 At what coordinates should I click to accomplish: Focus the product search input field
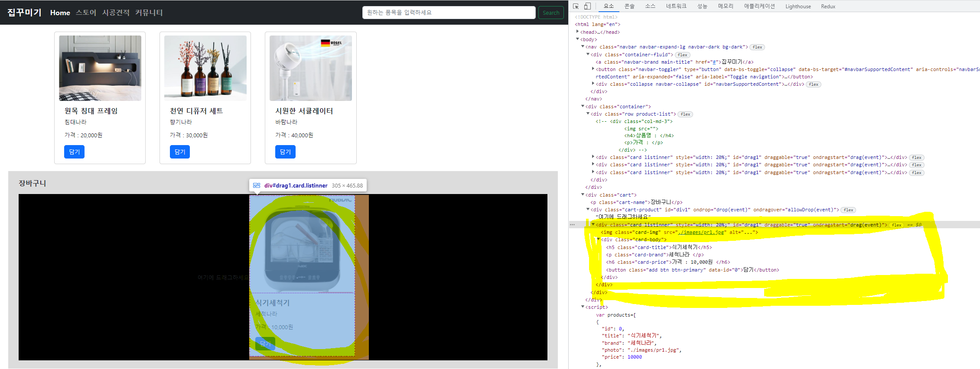449,13
